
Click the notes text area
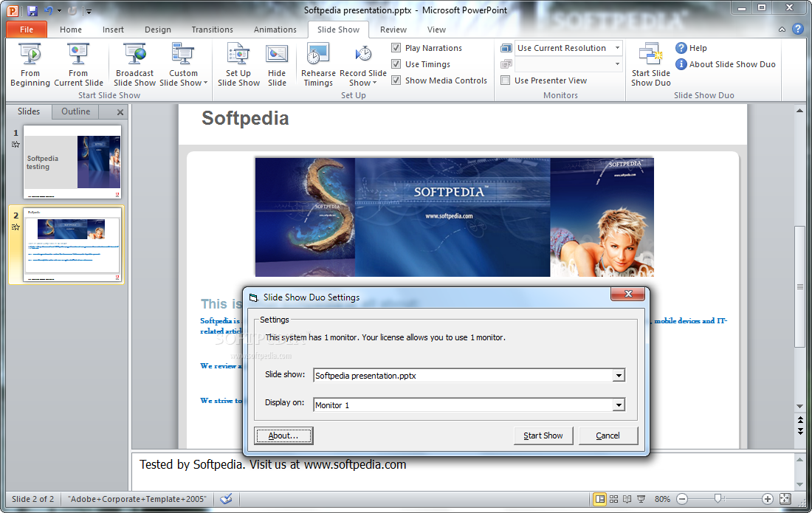pyautogui.click(x=463, y=472)
